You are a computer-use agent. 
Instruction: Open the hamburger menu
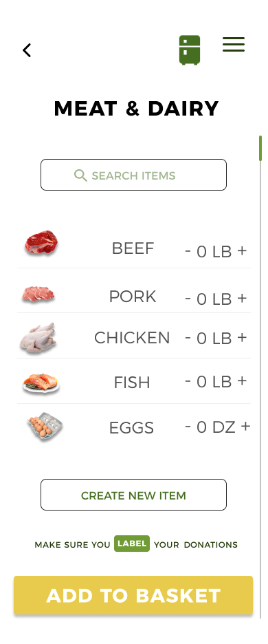pos(234,44)
